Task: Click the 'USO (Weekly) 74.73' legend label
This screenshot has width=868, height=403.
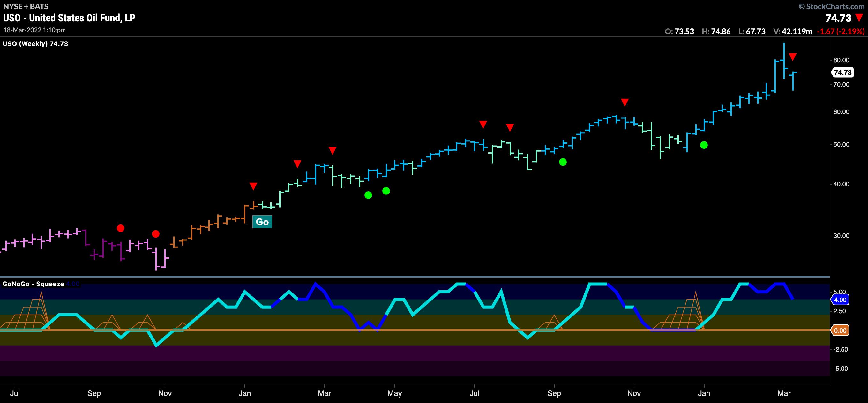Action: [35, 43]
